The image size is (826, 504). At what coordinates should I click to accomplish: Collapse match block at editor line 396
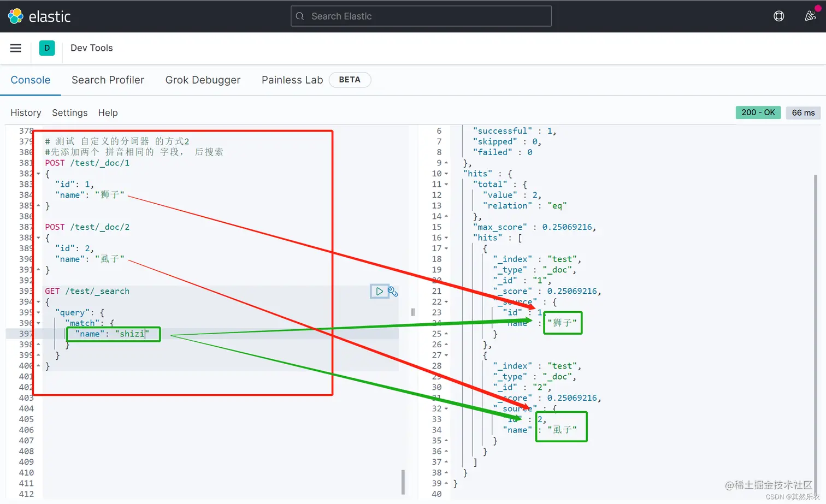click(x=38, y=323)
